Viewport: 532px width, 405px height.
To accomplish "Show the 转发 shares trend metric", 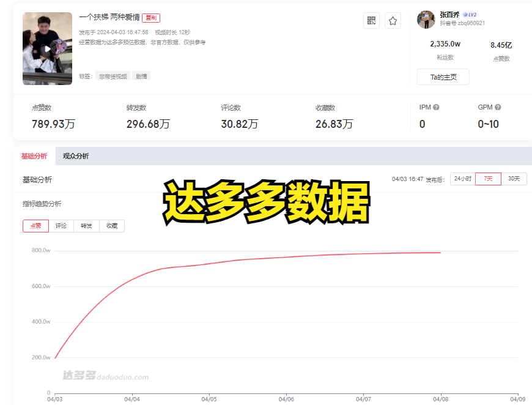I will (86, 226).
